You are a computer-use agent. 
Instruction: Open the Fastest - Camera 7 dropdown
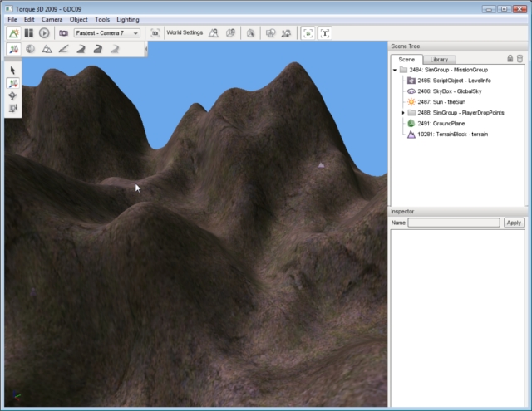click(x=108, y=32)
